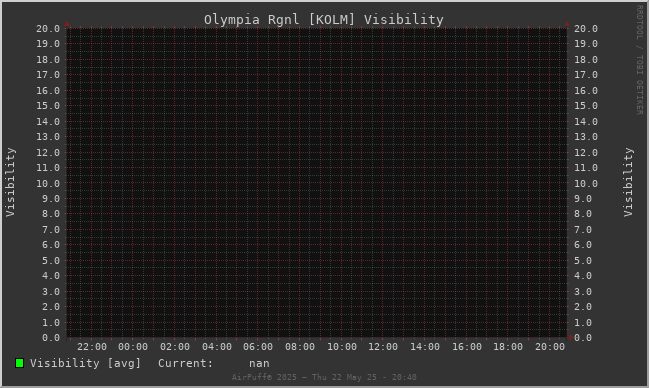Click the Visibility [avg] legend text
This screenshot has width=649, height=388.
coord(85,363)
